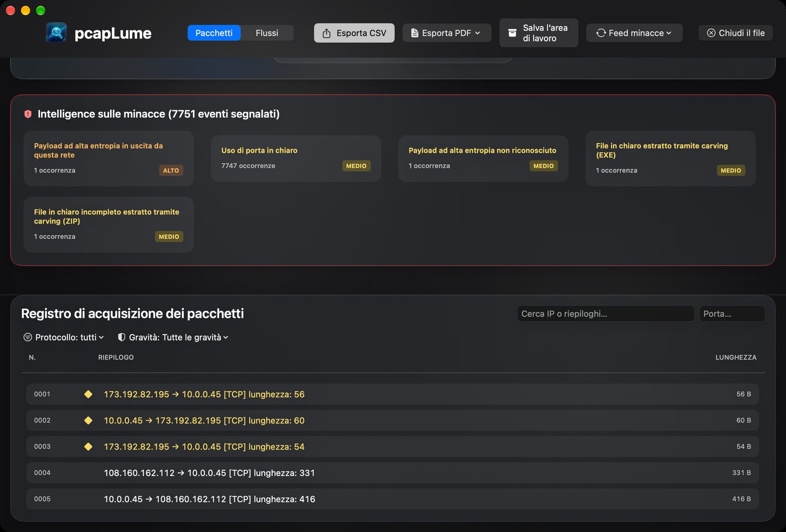Screen dimensions: 786x532
Task: Click the pcapLume app logo icon
Action: pyautogui.click(x=56, y=33)
